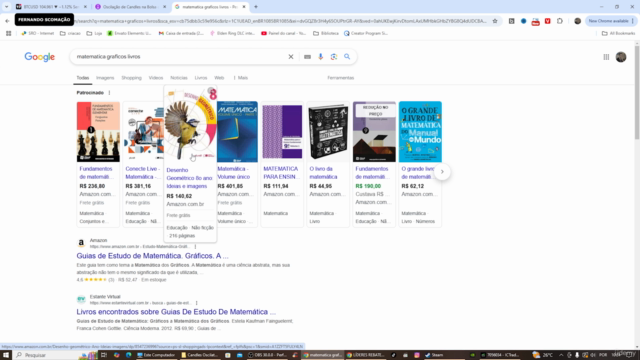This screenshot has width=640, height=360.
Task: Open the three-dot menu beside Patrocinado
Action: (x=109, y=93)
